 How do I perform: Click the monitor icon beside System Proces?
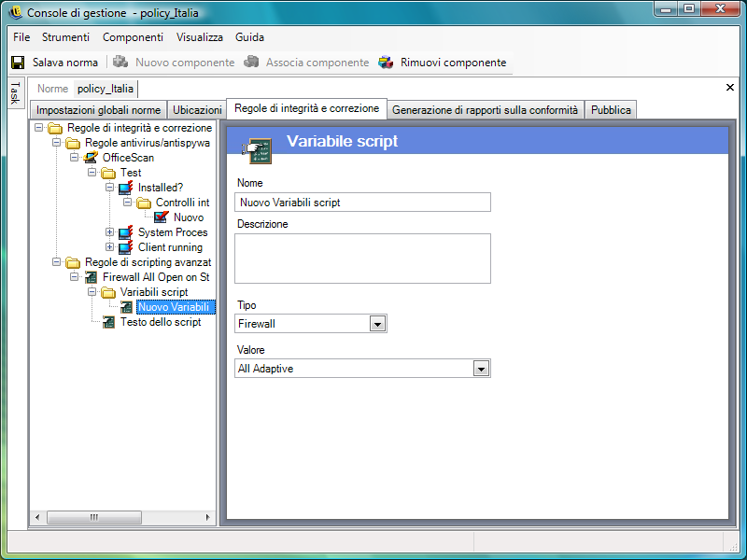126,232
